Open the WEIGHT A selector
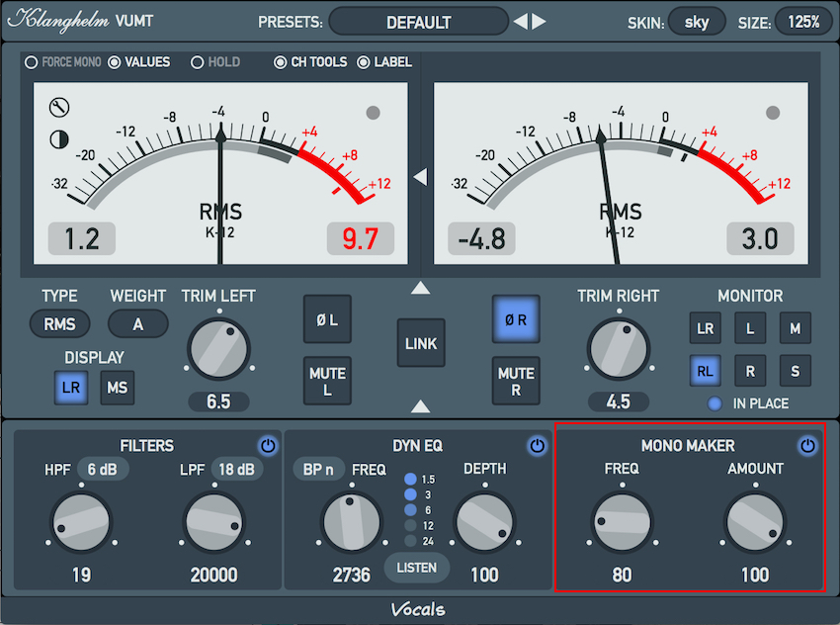 tap(137, 323)
